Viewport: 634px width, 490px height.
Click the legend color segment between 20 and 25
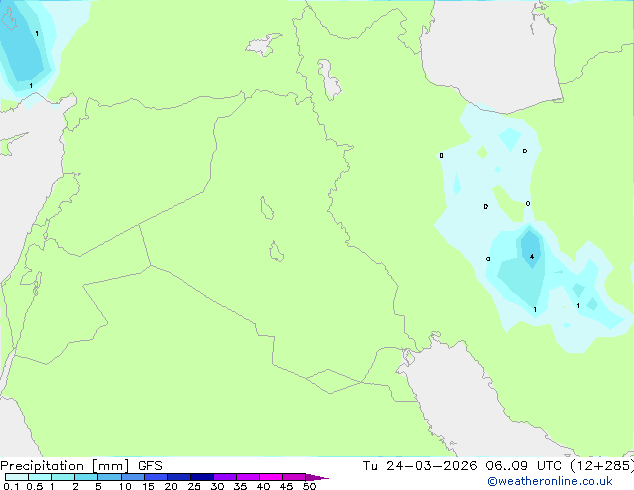click(x=179, y=477)
